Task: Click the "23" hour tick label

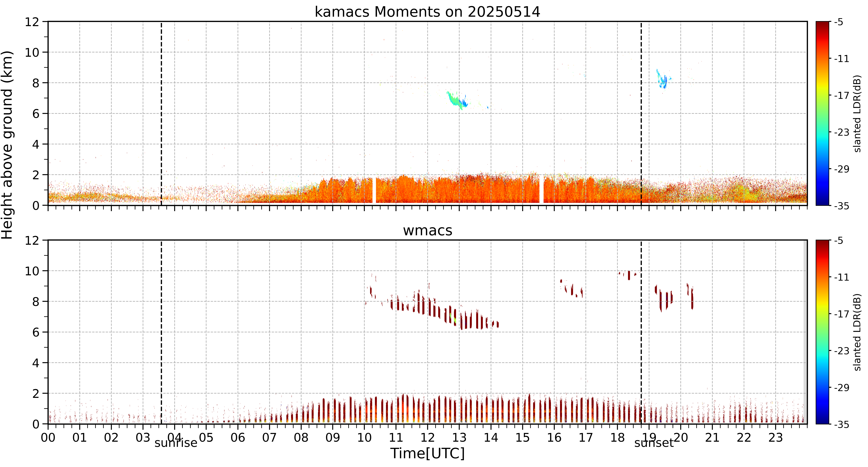Action: (x=776, y=438)
